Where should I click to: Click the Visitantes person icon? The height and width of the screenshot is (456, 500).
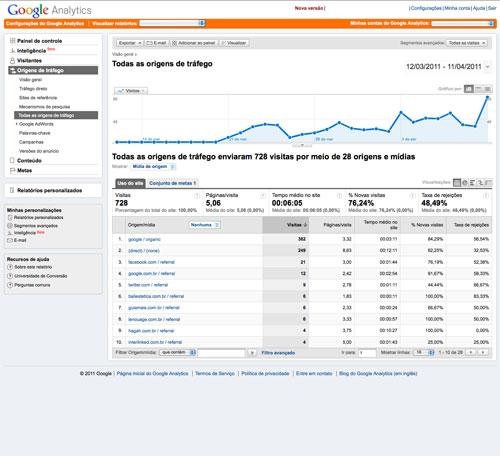(12, 61)
